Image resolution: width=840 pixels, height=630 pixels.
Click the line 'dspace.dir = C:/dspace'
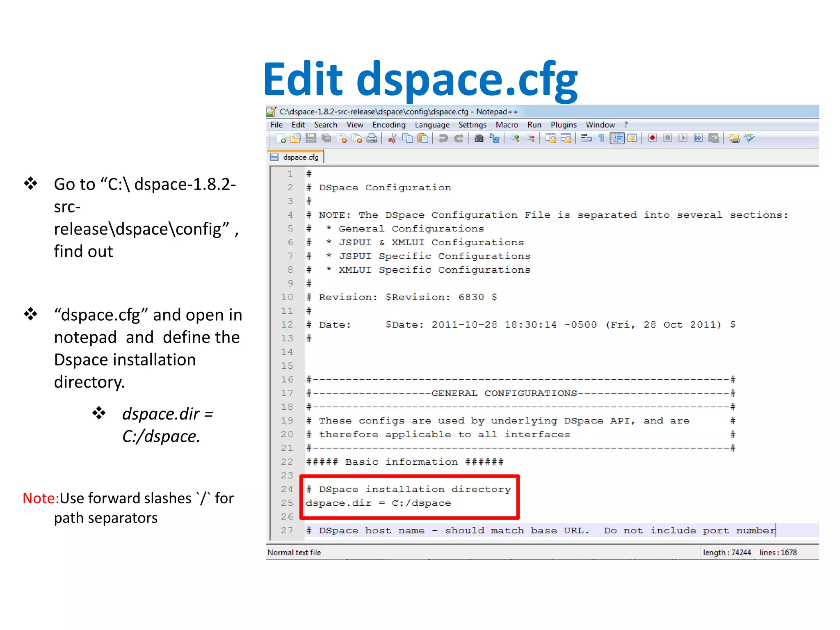pos(378,503)
